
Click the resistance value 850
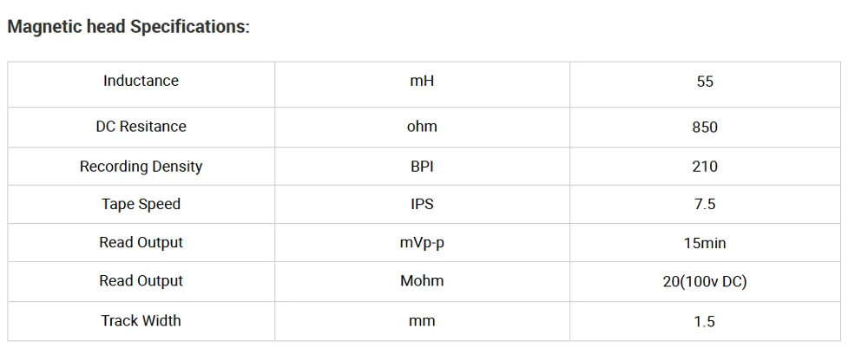point(705,128)
